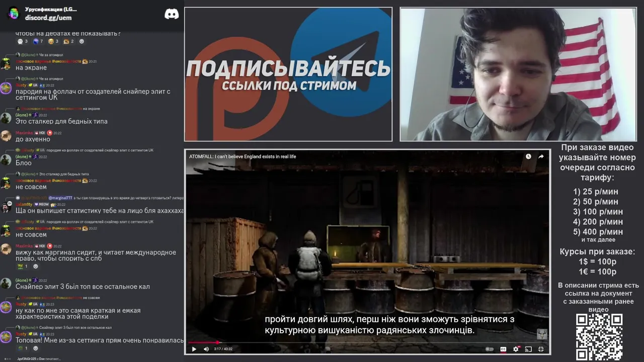Click the video timestamp '3:17 / 40:32'
This screenshot has width=644, height=362.
[x=223, y=349]
